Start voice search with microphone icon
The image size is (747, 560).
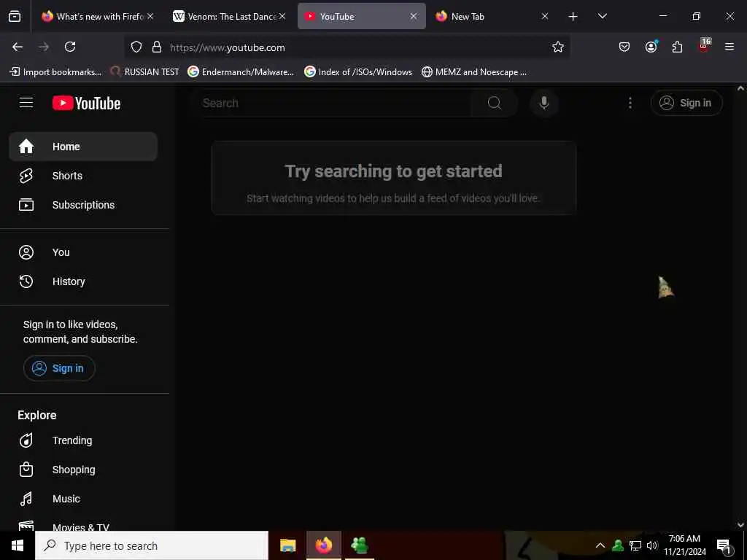[543, 103]
